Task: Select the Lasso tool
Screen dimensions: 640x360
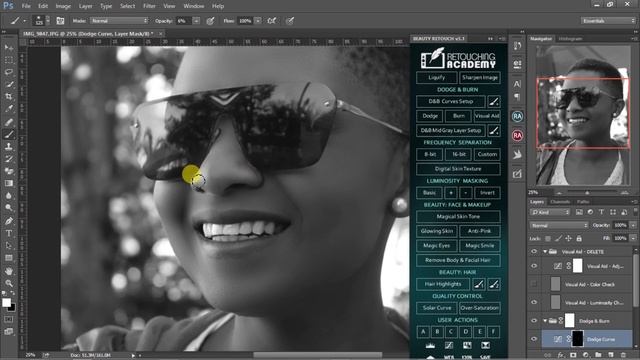Action: point(9,72)
